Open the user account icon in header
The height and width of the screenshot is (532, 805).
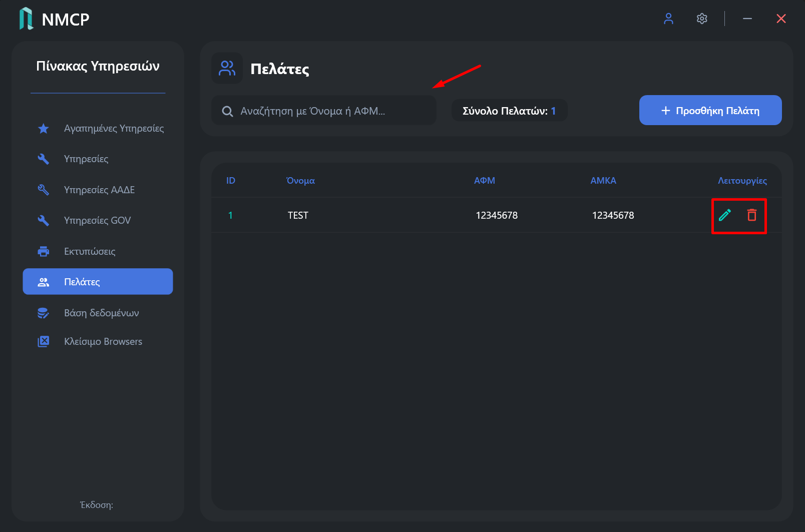[x=668, y=19]
